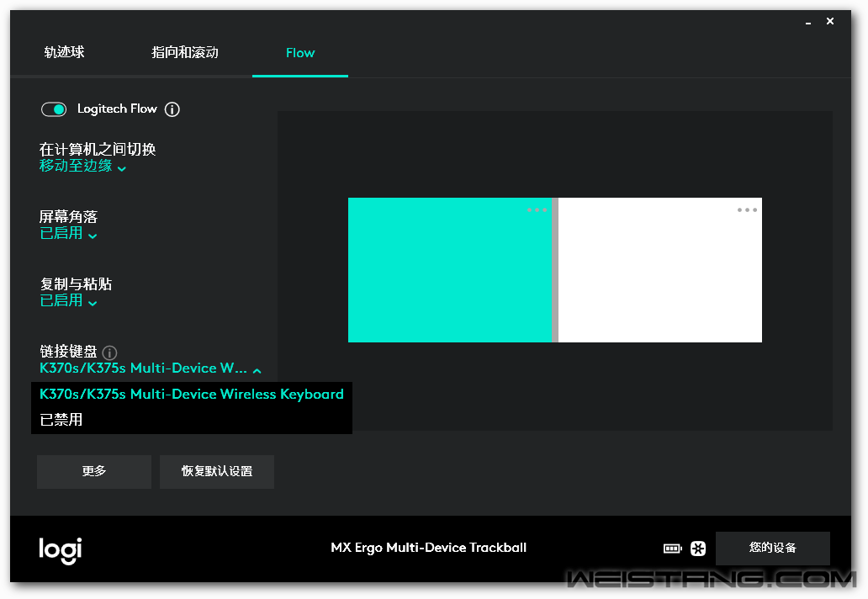Click the logi logo
868x599 pixels.
61,550
